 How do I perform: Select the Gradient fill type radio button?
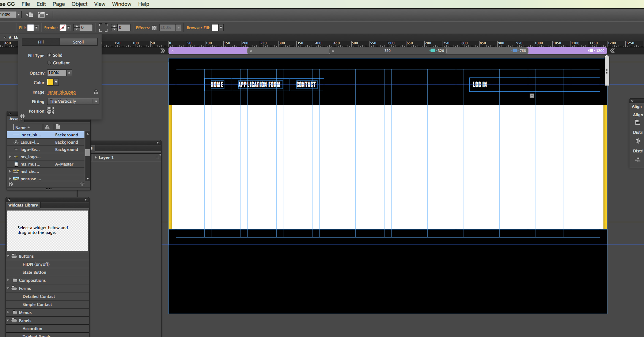(x=49, y=63)
